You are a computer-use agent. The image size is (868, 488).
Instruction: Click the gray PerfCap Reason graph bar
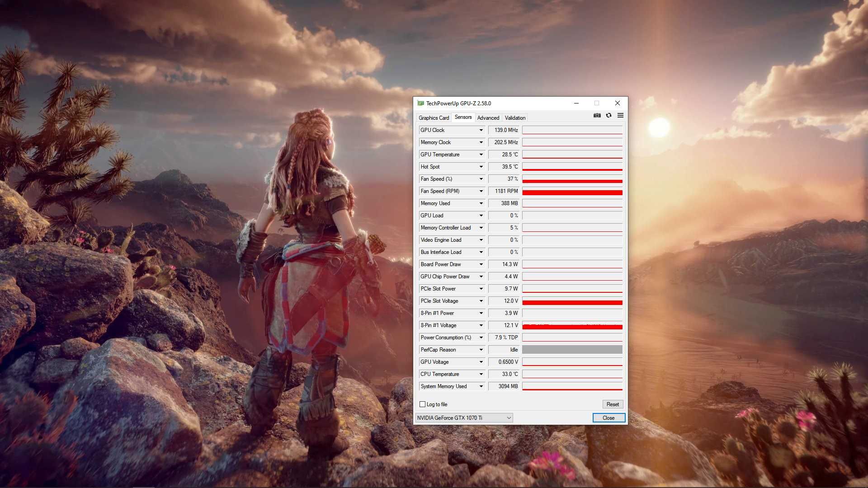(x=572, y=350)
